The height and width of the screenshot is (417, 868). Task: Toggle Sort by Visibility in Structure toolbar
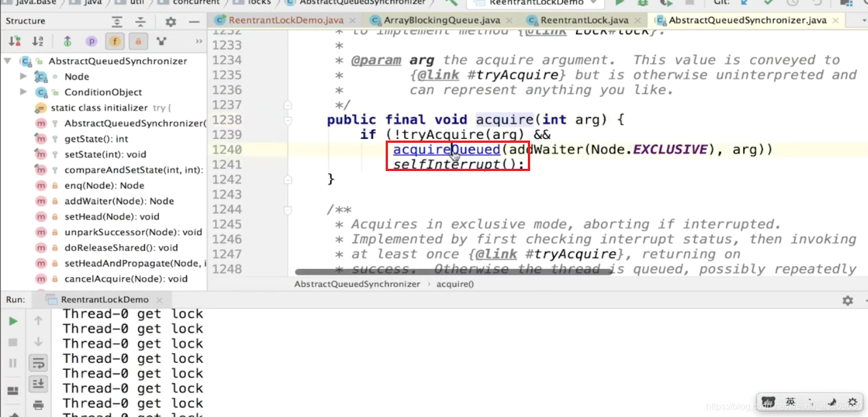click(x=15, y=41)
